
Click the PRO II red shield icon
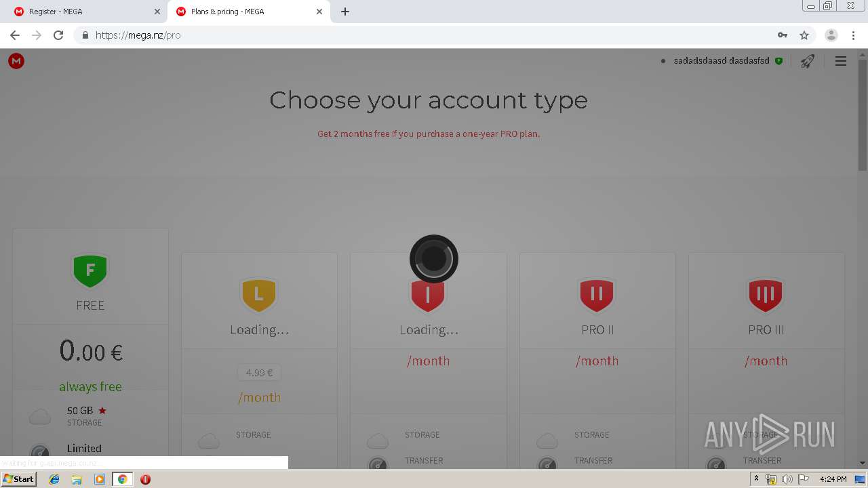[x=597, y=295]
